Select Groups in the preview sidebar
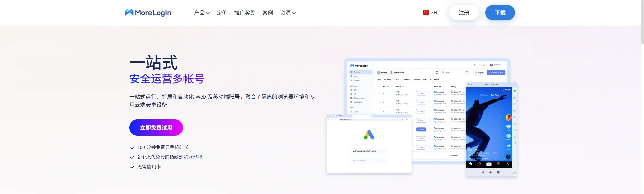644x194 pixels. [355, 80]
